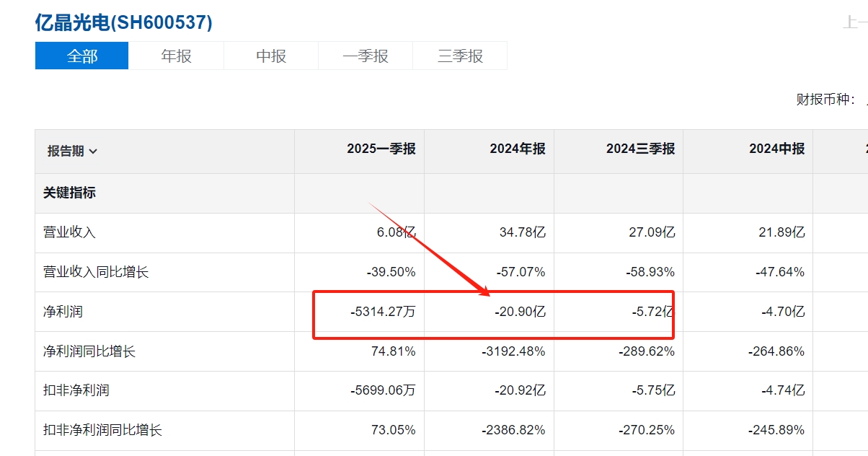868x456 pixels.
Task: Click the 2024三季报 column header
Action: [640, 149]
